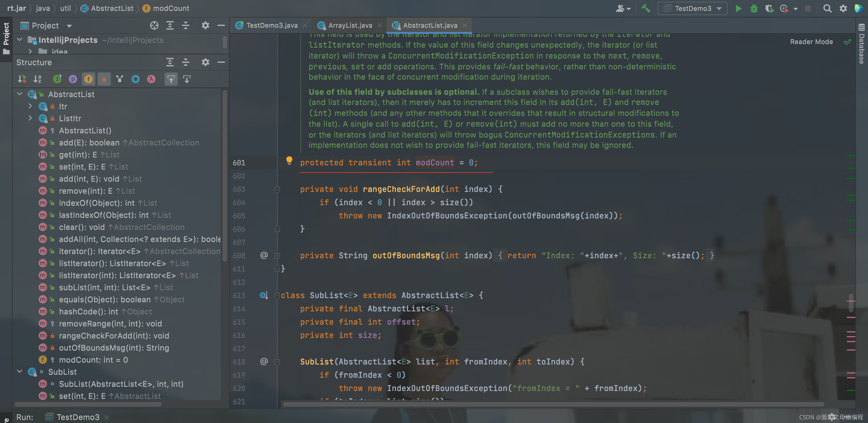Run TestDemo3 with green play button
The height and width of the screenshot is (423, 868).
tap(738, 8)
